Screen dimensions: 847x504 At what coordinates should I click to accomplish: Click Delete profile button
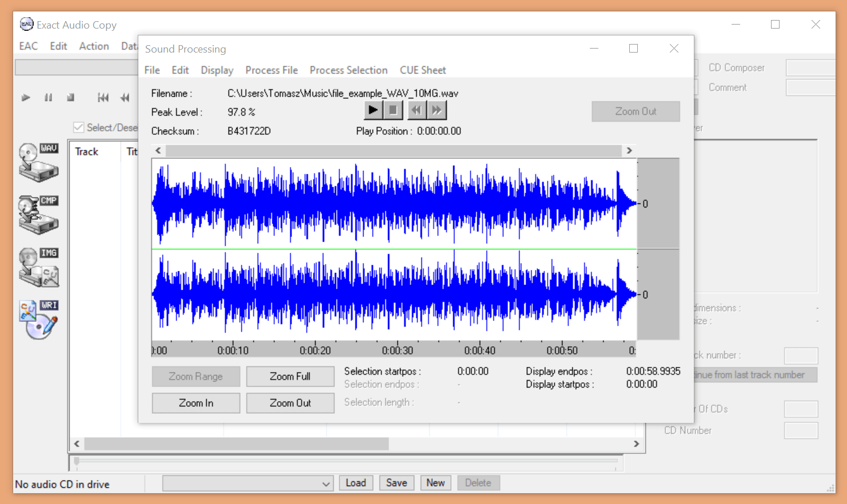coord(478,483)
